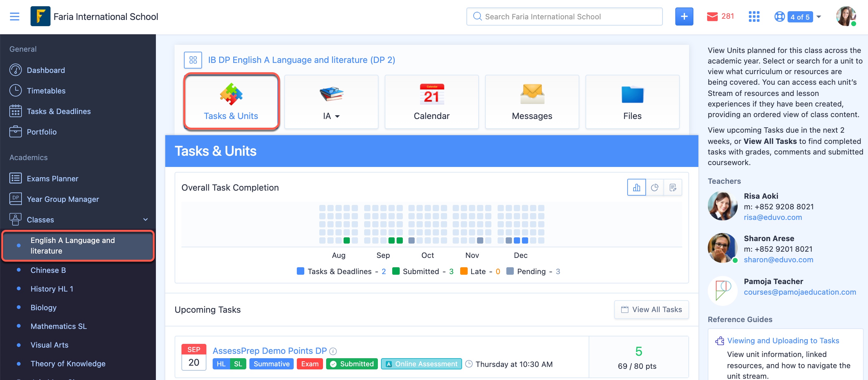The height and width of the screenshot is (380, 868).
Task: Click the search Faria International School field
Action: coord(564,17)
